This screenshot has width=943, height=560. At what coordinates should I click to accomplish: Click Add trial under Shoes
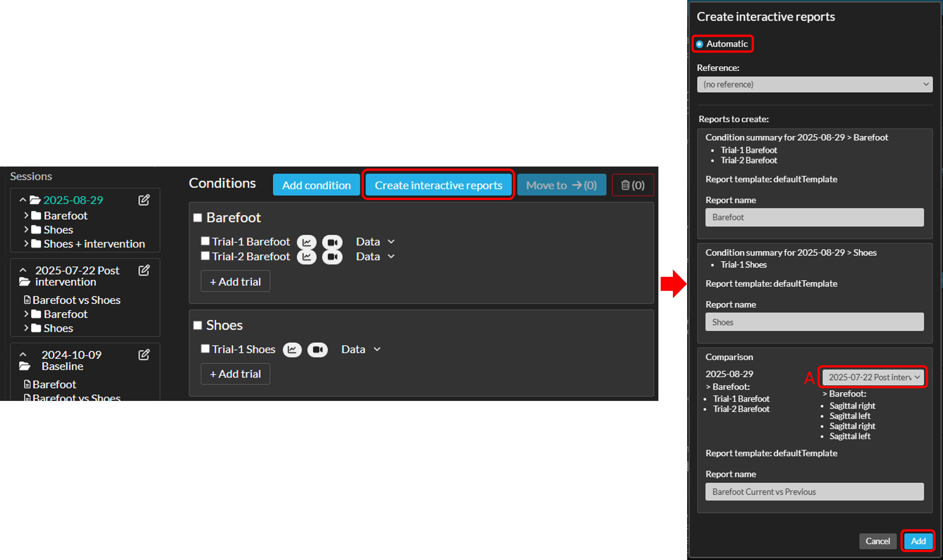(235, 374)
